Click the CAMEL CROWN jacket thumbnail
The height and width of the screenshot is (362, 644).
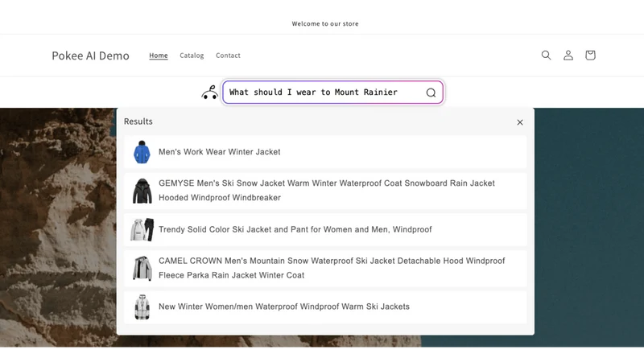click(x=142, y=269)
